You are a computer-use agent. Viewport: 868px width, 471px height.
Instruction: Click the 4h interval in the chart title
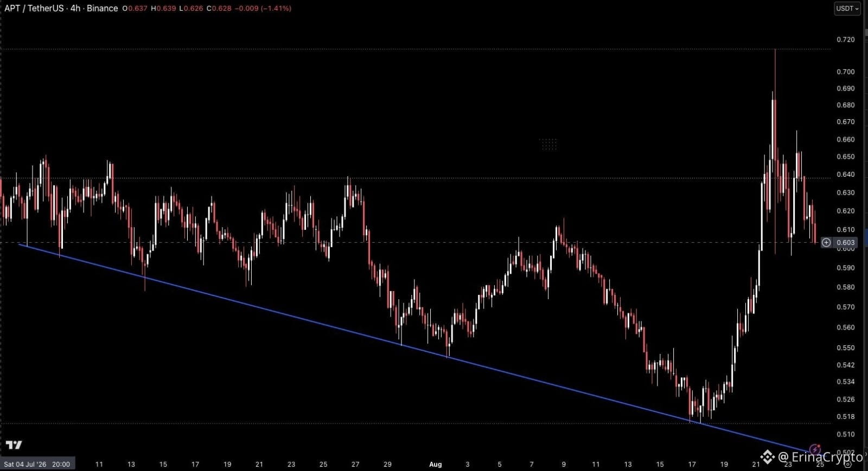[x=75, y=8]
